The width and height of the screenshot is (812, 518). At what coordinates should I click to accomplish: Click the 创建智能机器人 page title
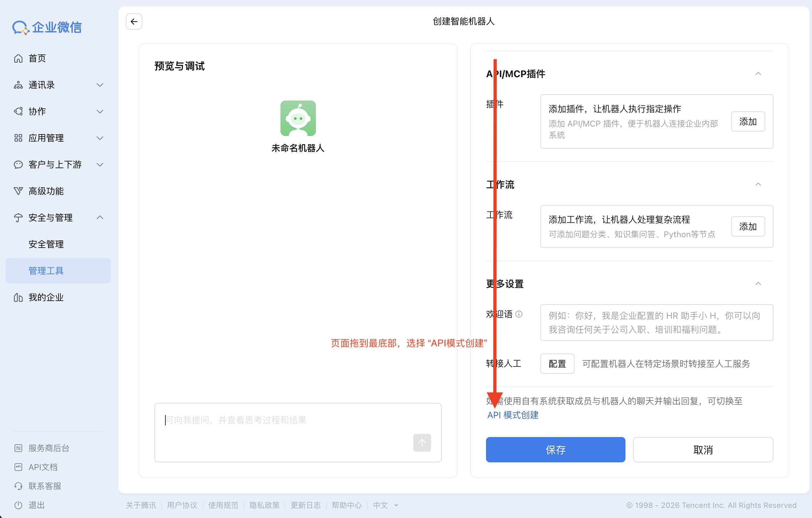pyautogui.click(x=464, y=22)
